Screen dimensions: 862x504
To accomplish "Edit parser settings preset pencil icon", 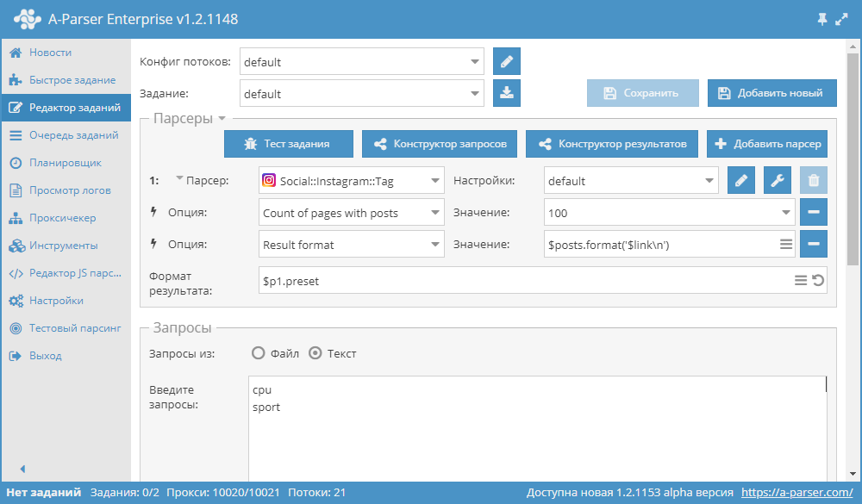I will (x=741, y=180).
